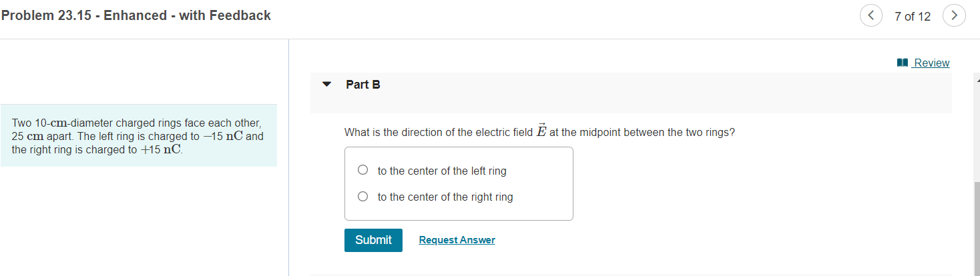Submit the Part B answer
The image size is (980, 276).
point(373,240)
